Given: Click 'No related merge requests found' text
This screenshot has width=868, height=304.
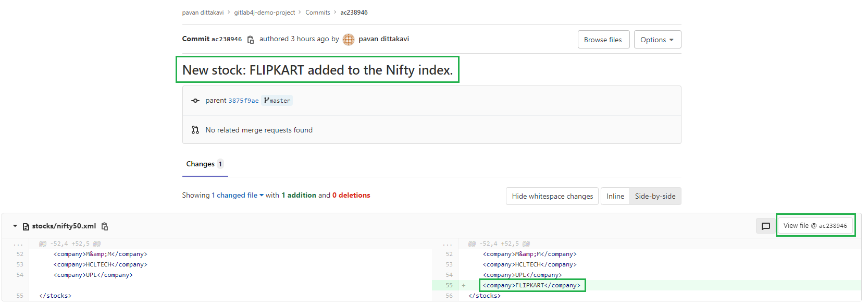Looking at the screenshot, I should [x=259, y=130].
